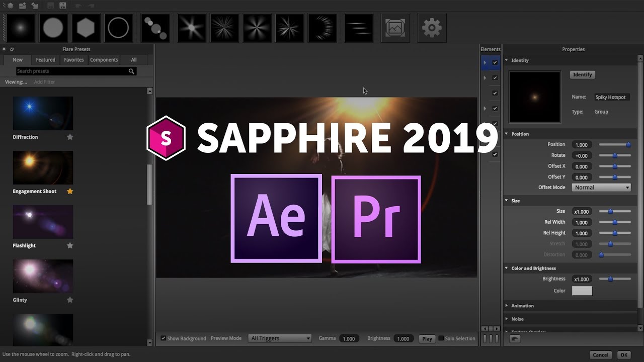Toggle visibility of the second element row
This screenshot has height=362, width=644.
coord(495,78)
